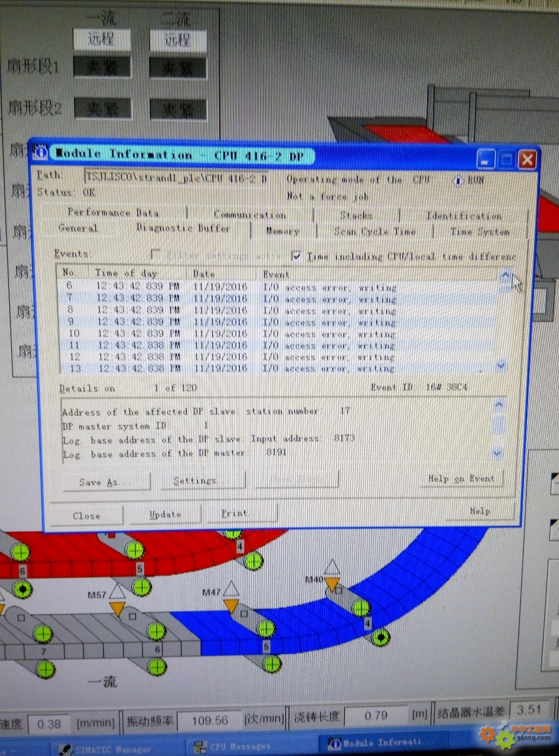Click the details pane scroll-up arrow
Image resolution: width=559 pixels, height=756 pixels.
pos(499,405)
